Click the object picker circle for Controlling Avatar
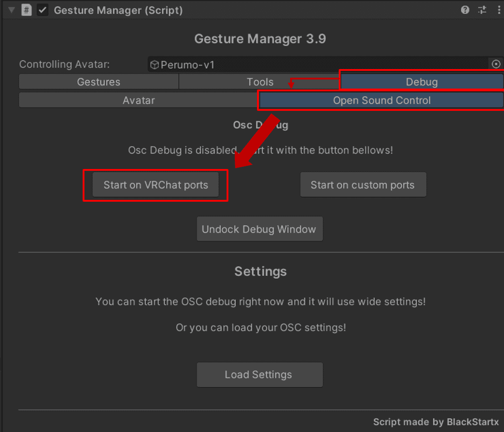Image resolution: width=504 pixels, height=432 pixels. (x=496, y=65)
